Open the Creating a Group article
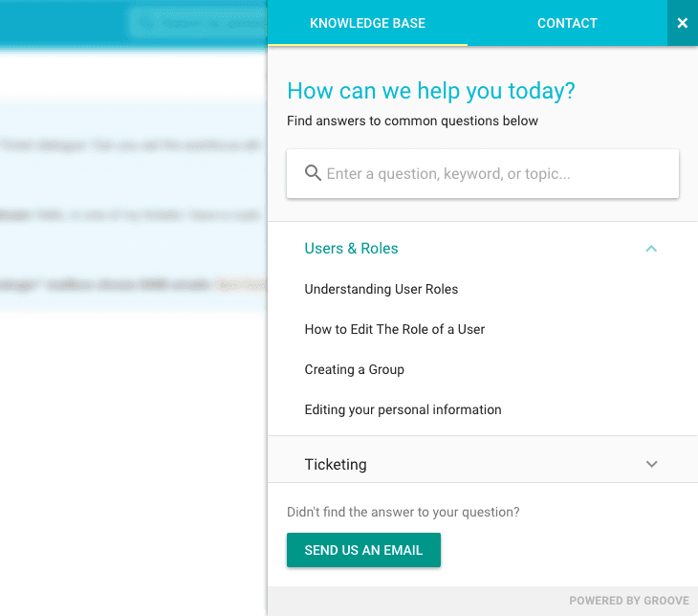The width and height of the screenshot is (698, 616). pyautogui.click(x=355, y=369)
